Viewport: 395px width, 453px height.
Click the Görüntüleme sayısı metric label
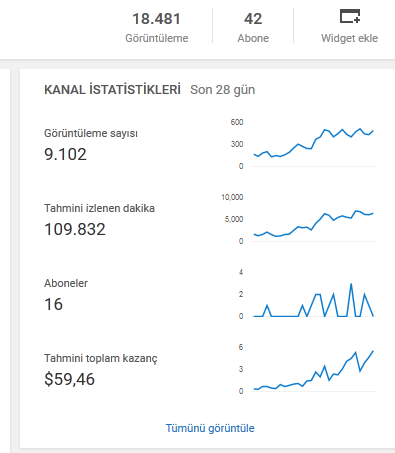(91, 133)
